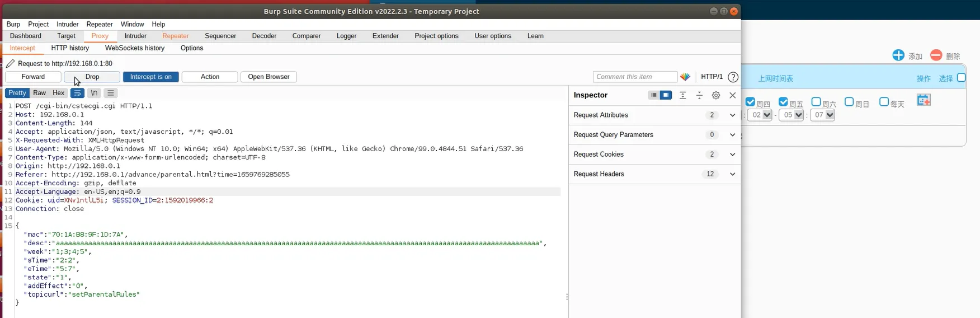
Task: Switch Inspector to the left layout icon
Action: 653,95
